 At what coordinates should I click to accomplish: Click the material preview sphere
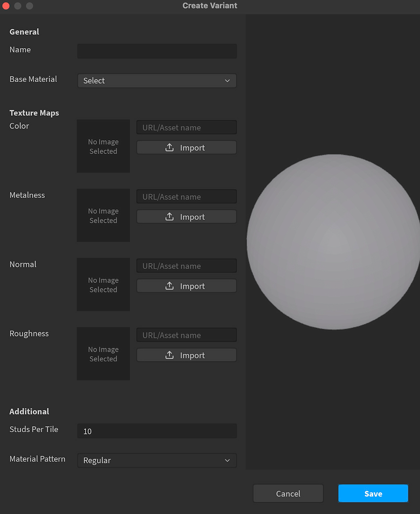pos(333,241)
